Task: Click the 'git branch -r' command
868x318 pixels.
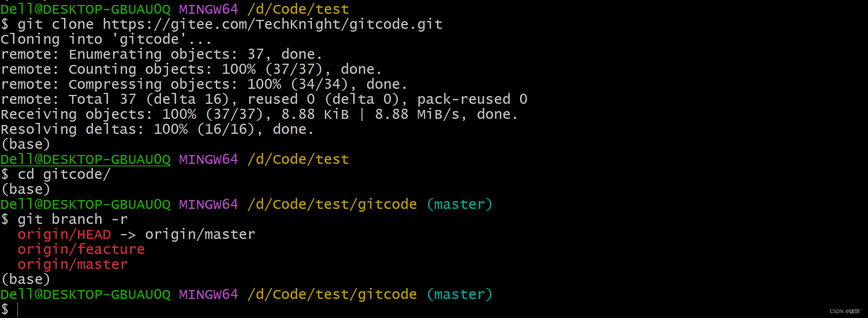Action: coord(73,219)
